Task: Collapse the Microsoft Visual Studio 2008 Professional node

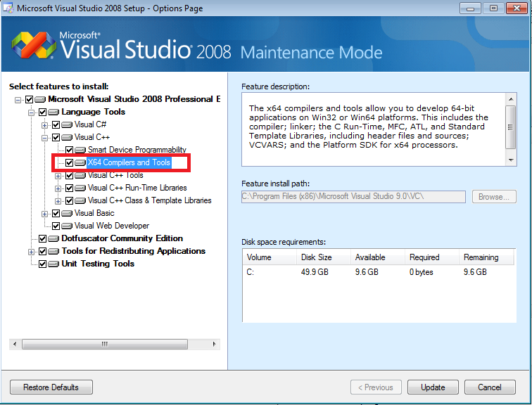Action: (x=18, y=100)
